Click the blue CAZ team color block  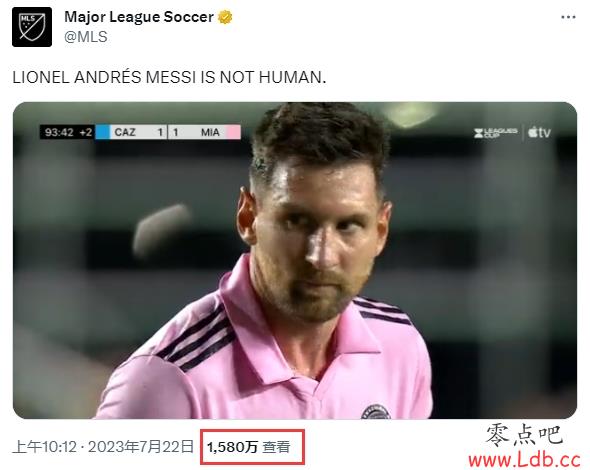(x=102, y=132)
